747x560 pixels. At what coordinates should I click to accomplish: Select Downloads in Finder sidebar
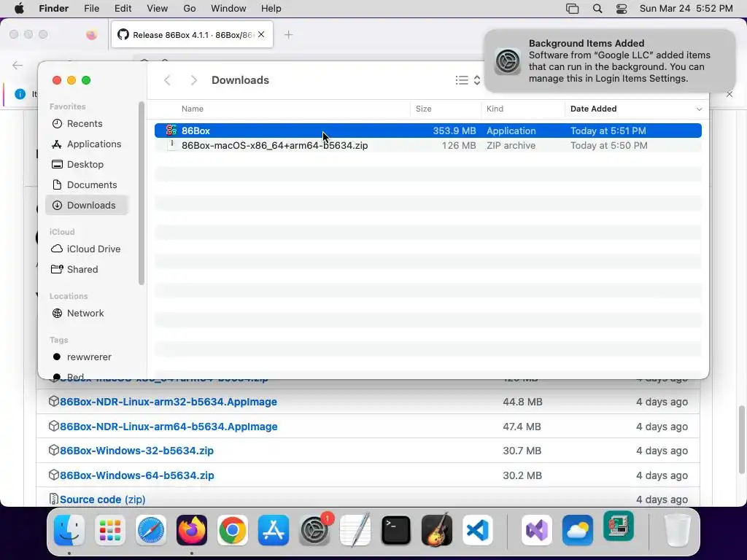tap(87, 205)
